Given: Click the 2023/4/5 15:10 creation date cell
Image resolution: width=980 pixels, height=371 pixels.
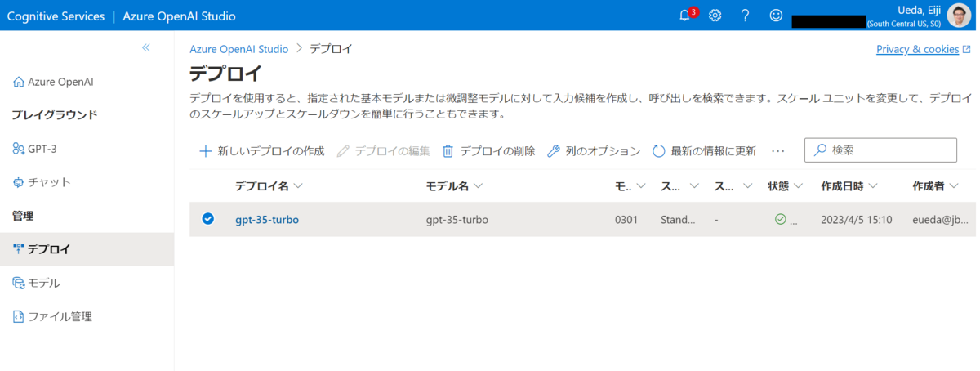Looking at the screenshot, I should (856, 220).
